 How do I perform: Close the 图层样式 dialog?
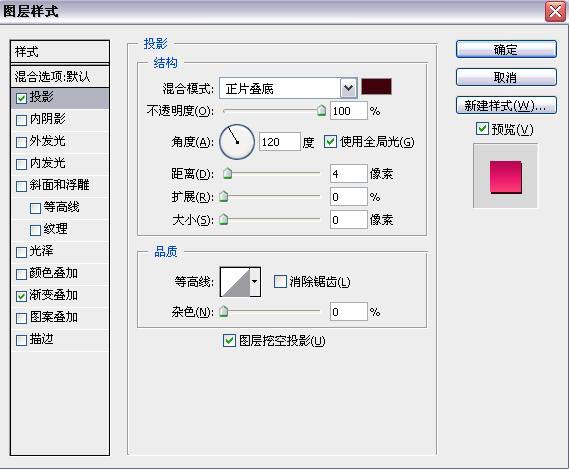point(555,12)
